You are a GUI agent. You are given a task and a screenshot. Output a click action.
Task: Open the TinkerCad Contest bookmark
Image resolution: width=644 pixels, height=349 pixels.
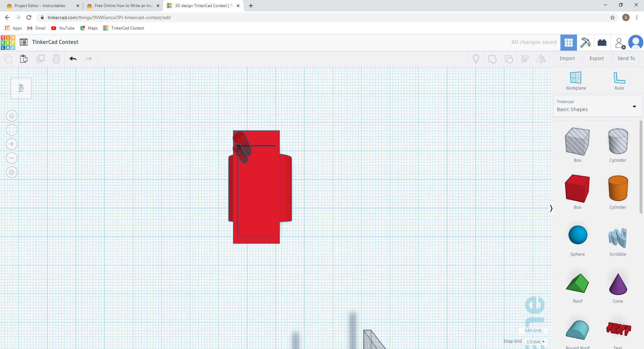124,28
